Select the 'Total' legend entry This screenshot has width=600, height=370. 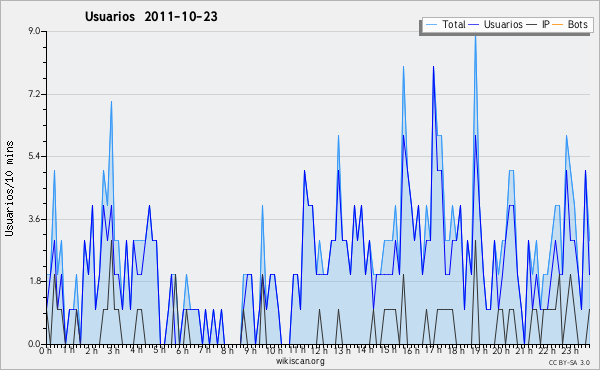(x=453, y=24)
